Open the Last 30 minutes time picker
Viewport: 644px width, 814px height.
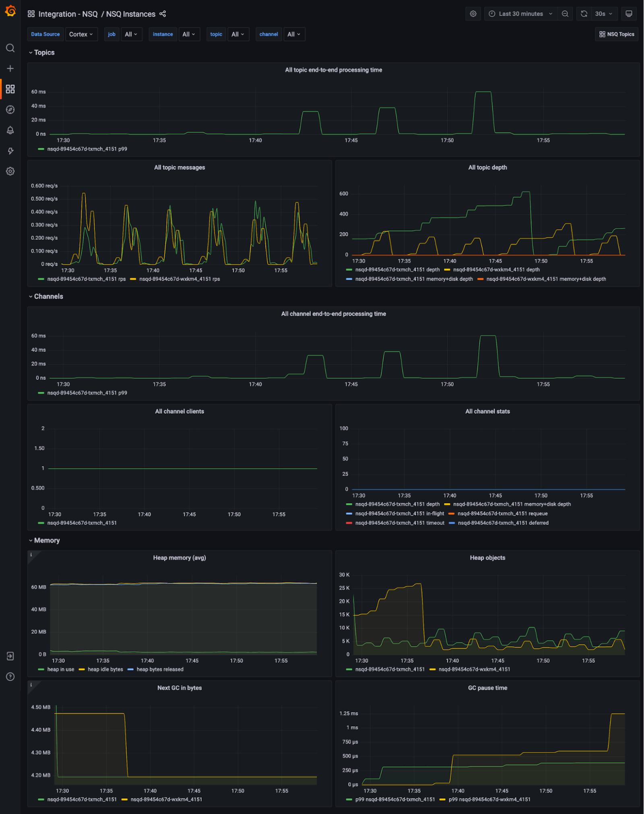[x=520, y=14]
